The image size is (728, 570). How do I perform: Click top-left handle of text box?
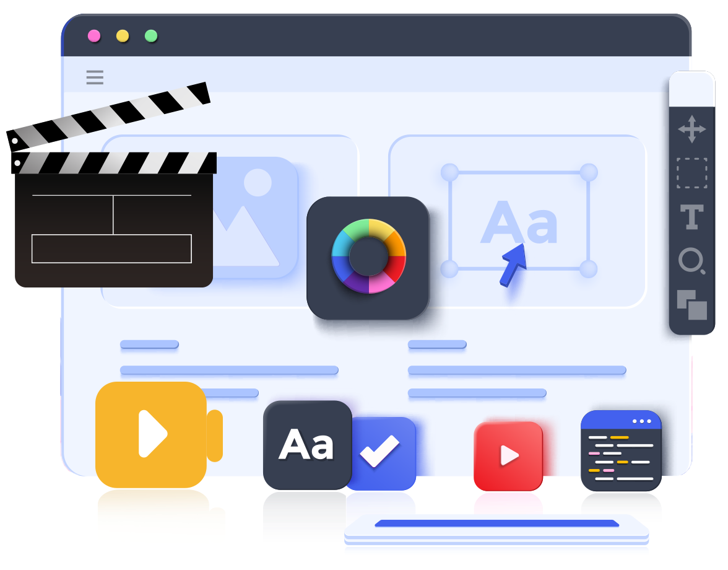[x=449, y=172]
